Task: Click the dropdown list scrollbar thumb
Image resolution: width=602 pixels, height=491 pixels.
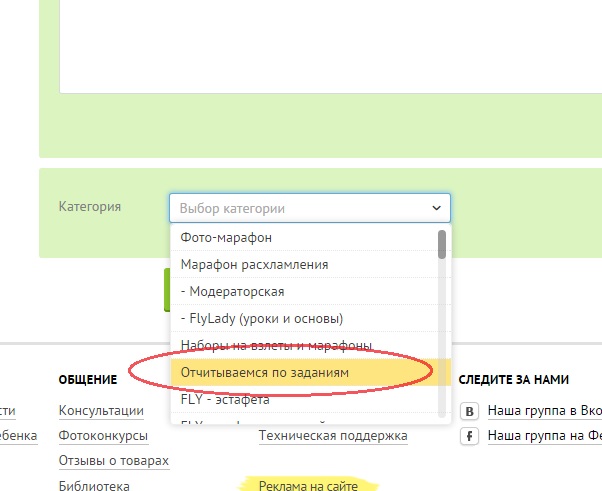Action: click(442, 245)
